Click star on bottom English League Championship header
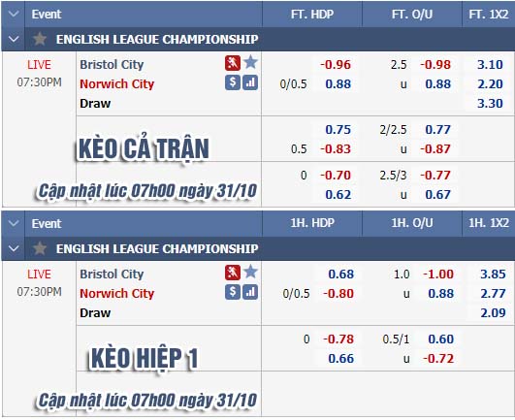515x420 pixels. point(40,248)
